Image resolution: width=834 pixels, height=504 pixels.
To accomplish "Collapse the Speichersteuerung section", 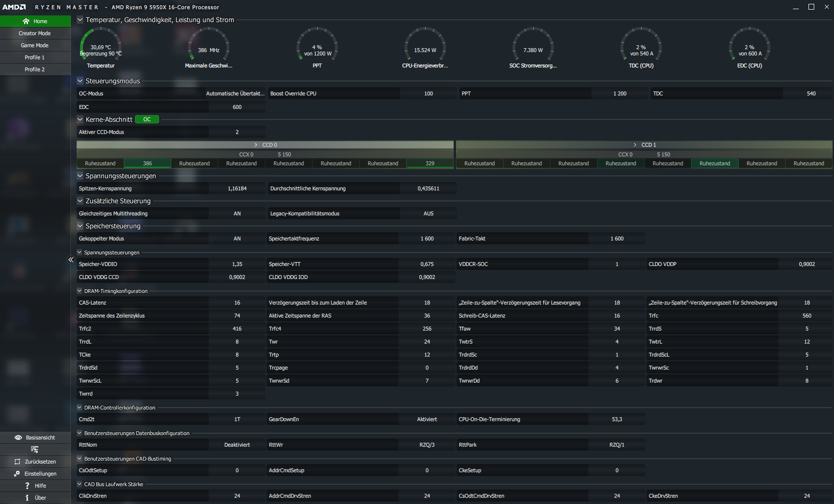I will click(x=80, y=226).
